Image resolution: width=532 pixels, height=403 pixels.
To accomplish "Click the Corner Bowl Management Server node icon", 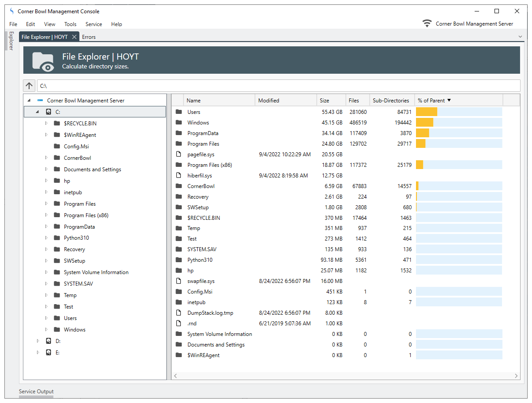I will (x=40, y=101).
